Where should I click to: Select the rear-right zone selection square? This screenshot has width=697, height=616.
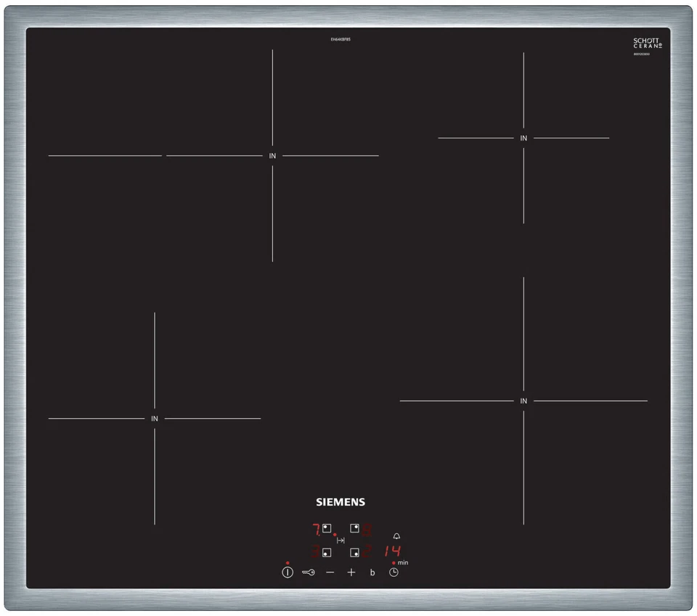[355, 528]
